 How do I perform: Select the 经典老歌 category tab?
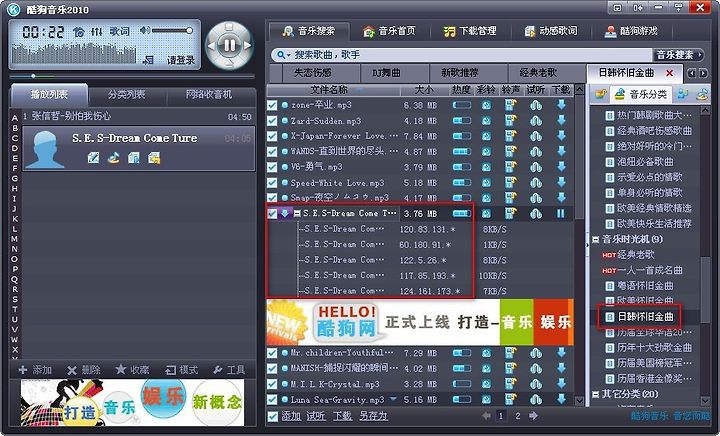click(x=538, y=73)
